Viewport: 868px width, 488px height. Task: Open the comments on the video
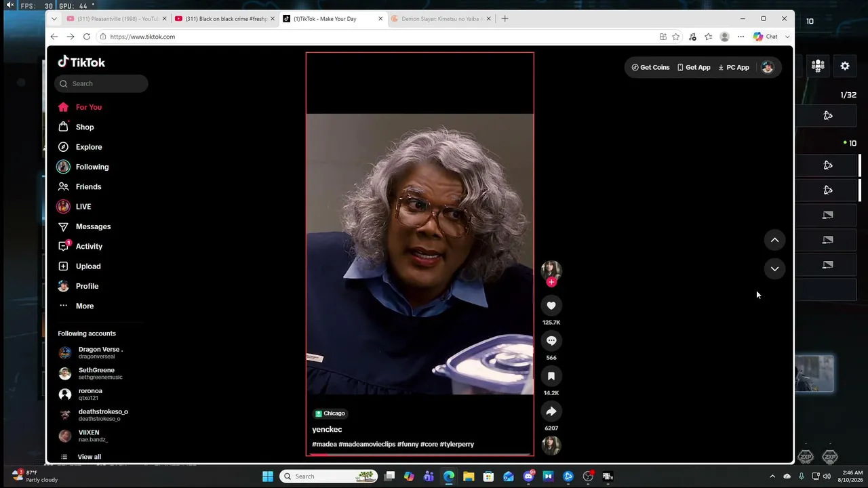[551, 341]
